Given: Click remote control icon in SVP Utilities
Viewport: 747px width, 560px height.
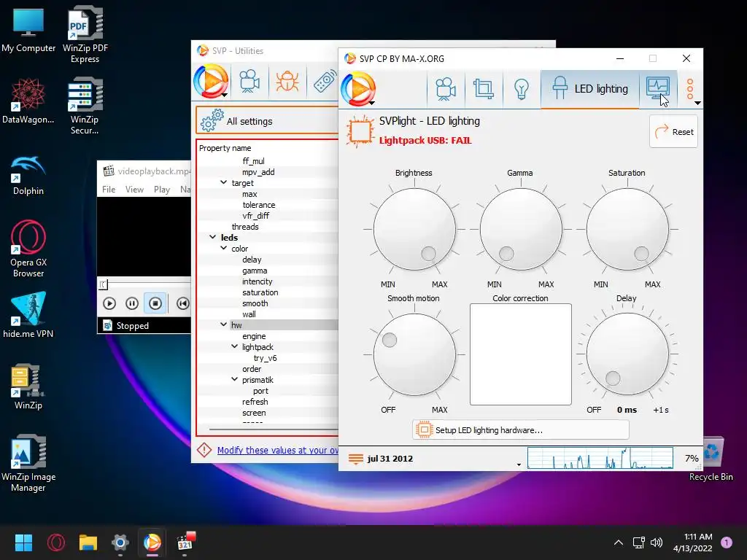Looking at the screenshot, I should coord(325,82).
